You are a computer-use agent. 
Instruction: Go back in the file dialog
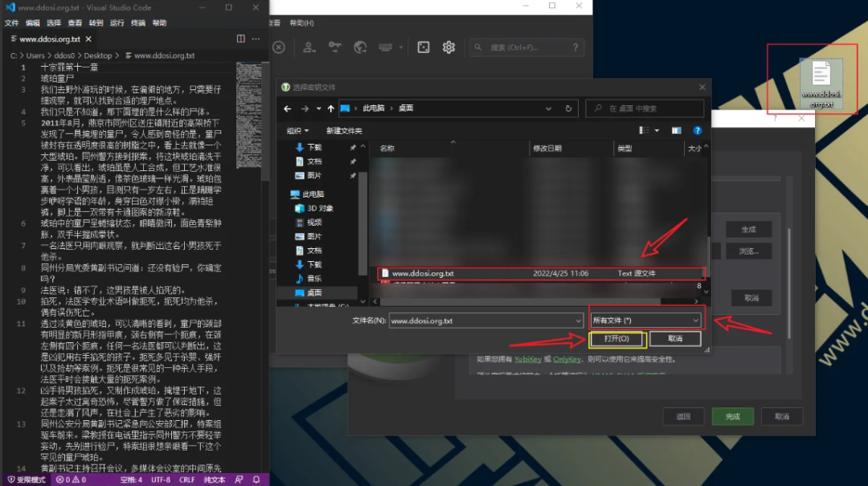point(287,108)
